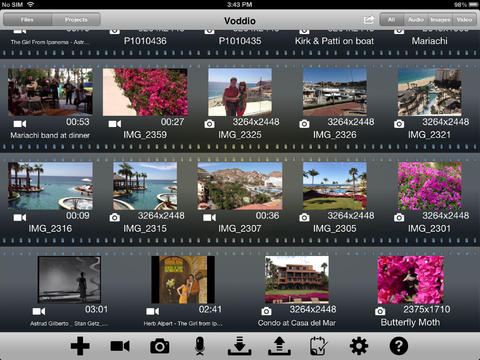
Task: Open IMG_2301 pink flowers thumbnail
Action: pyautogui.click(x=430, y=186)
